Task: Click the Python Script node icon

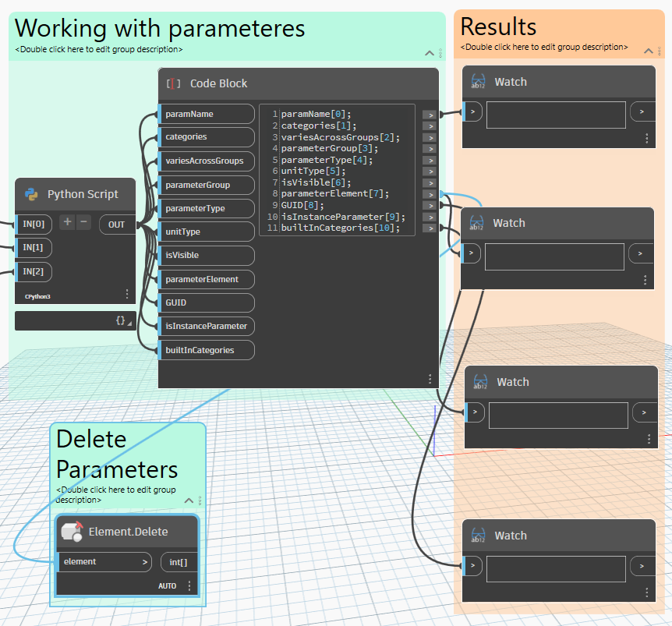Action: coord(31,195)
